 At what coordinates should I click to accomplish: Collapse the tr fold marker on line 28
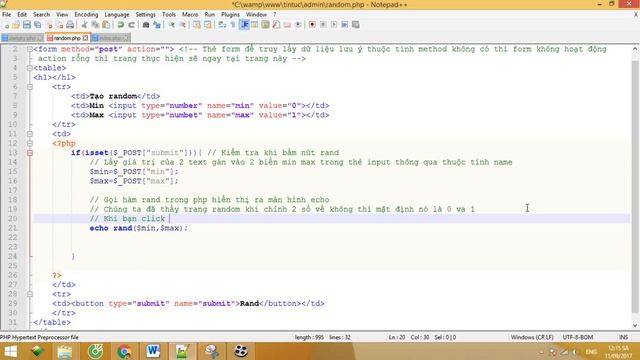(x=30, y=294)
